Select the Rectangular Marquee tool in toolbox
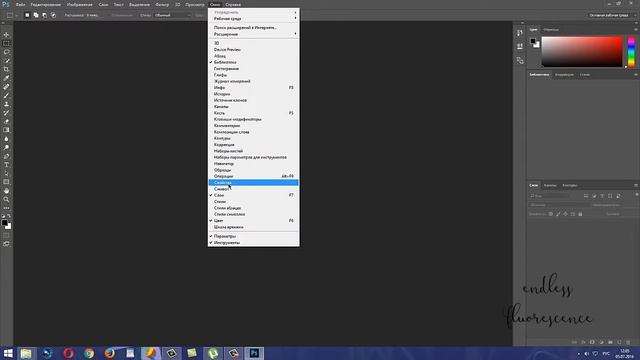 pyautogui.click(x=6, y=43)
